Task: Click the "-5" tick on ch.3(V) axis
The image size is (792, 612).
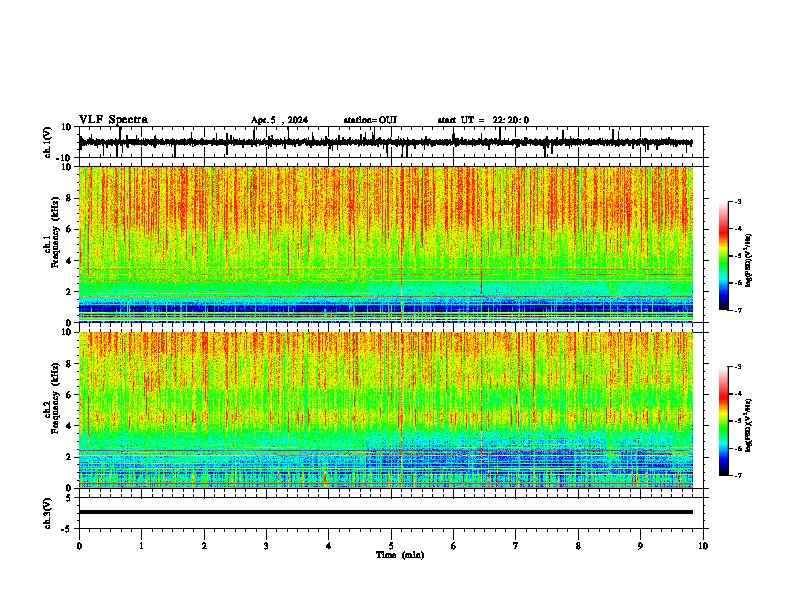Action: [68, 529]
